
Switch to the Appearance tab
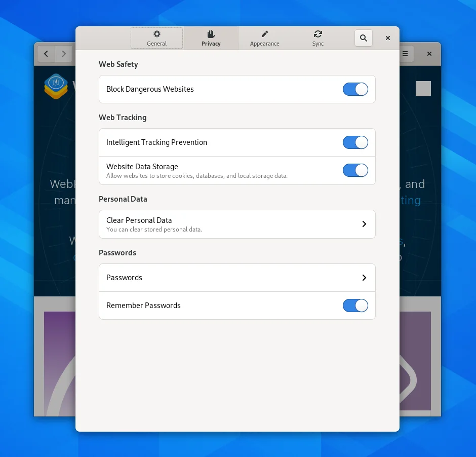[x=264, y=38]
